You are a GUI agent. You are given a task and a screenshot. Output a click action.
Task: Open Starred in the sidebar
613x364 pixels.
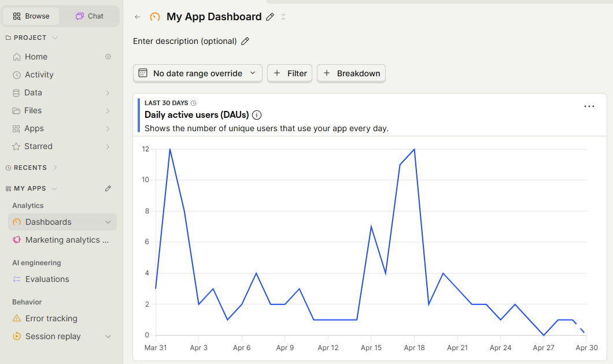(38, 146)
